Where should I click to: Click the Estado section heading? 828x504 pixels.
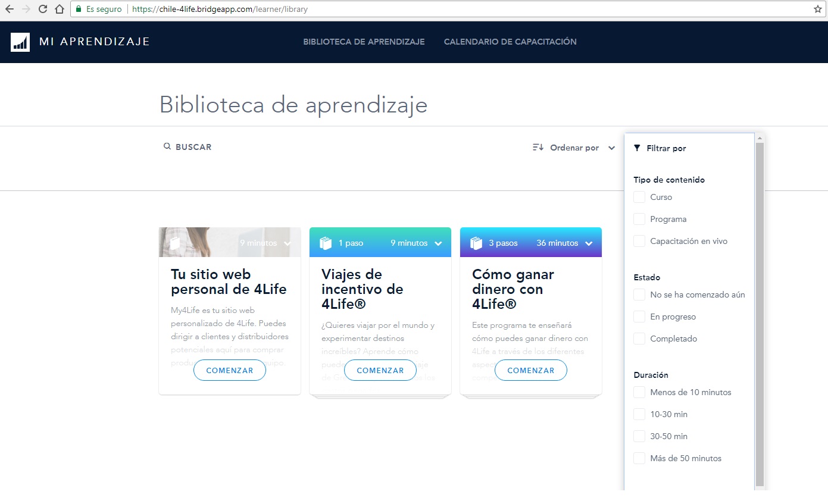pyautogui.click(x=646, y=277)
